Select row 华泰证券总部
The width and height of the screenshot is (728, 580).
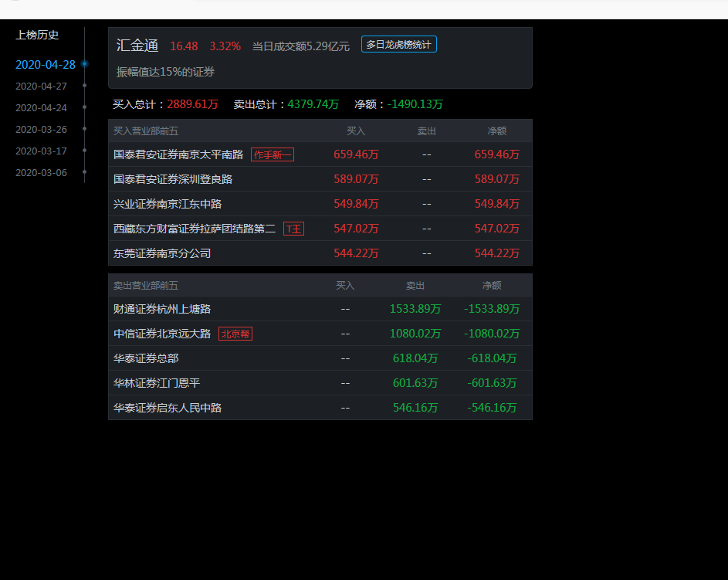tap(320, 358)
